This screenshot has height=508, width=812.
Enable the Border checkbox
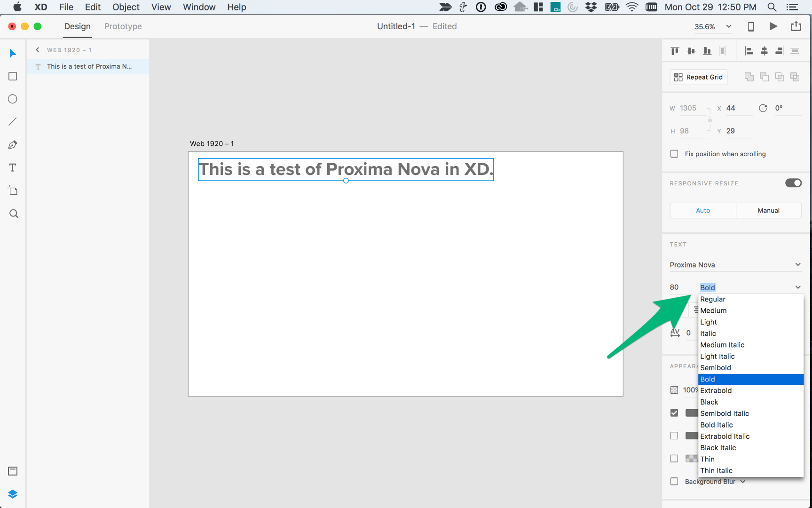pos(674,436)
